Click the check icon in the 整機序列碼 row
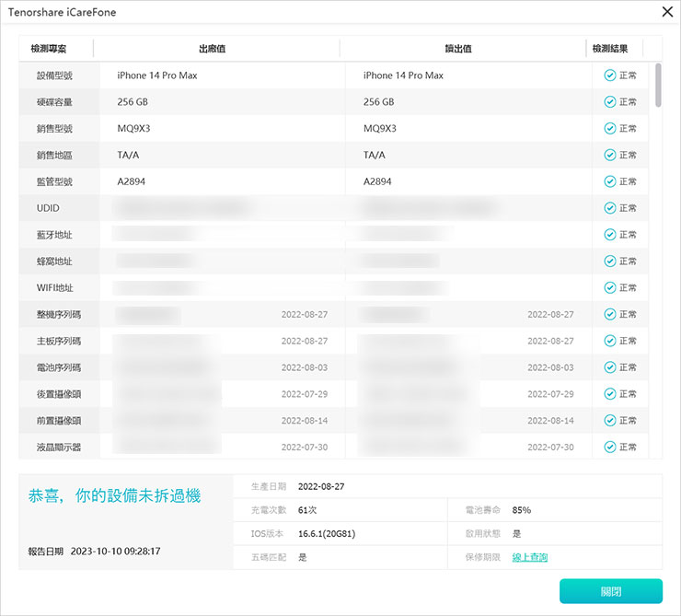 610,314
